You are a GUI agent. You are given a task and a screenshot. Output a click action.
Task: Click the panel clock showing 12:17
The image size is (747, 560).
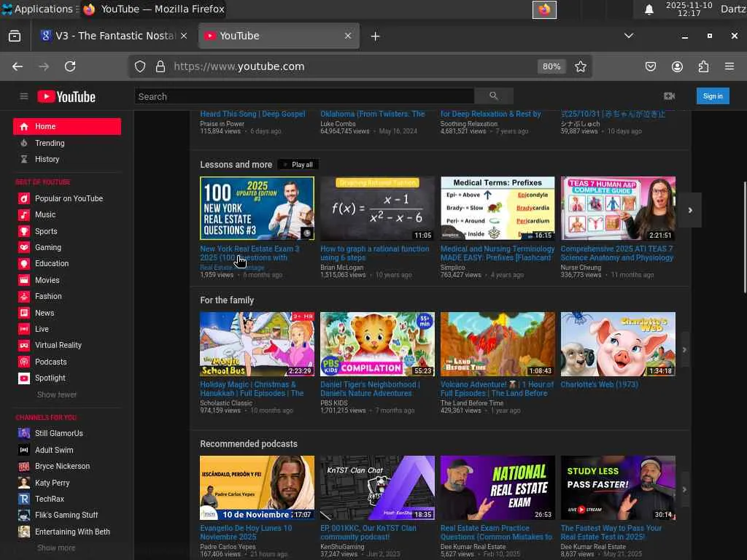(689, 9)
